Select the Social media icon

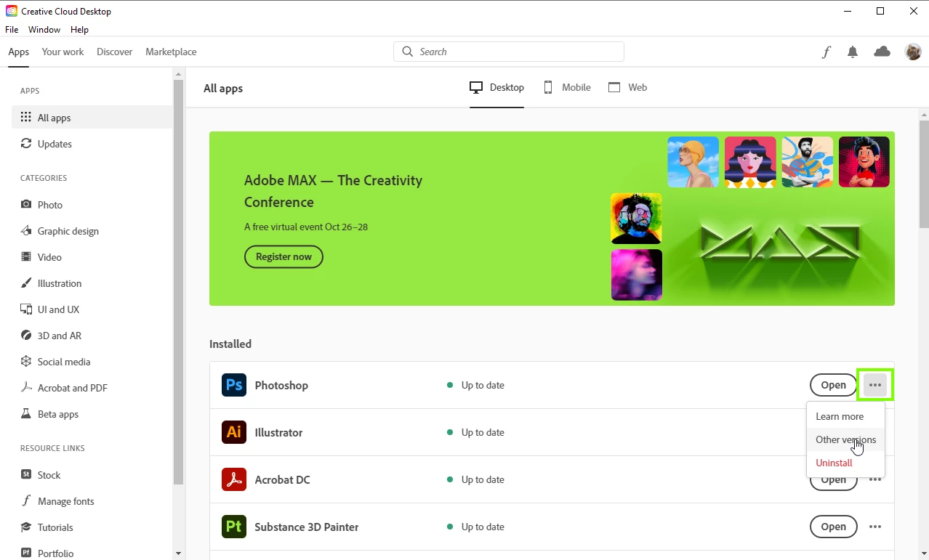[26, 362]
